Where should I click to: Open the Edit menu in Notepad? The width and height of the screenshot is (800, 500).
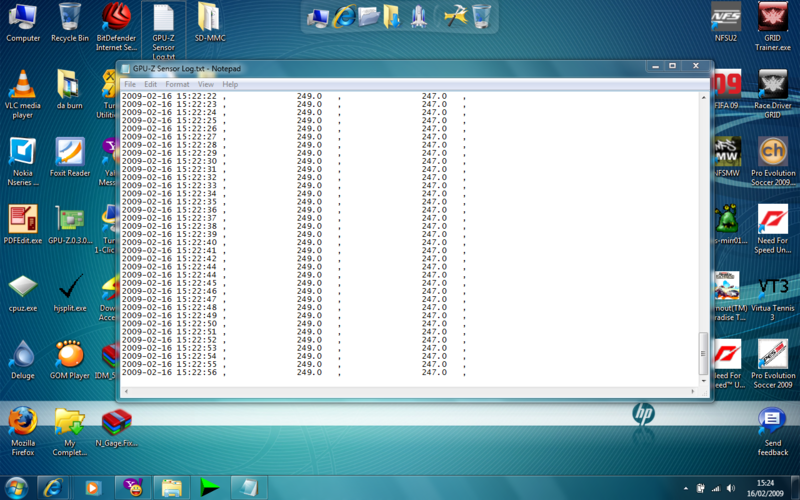[x=151, y=84]
